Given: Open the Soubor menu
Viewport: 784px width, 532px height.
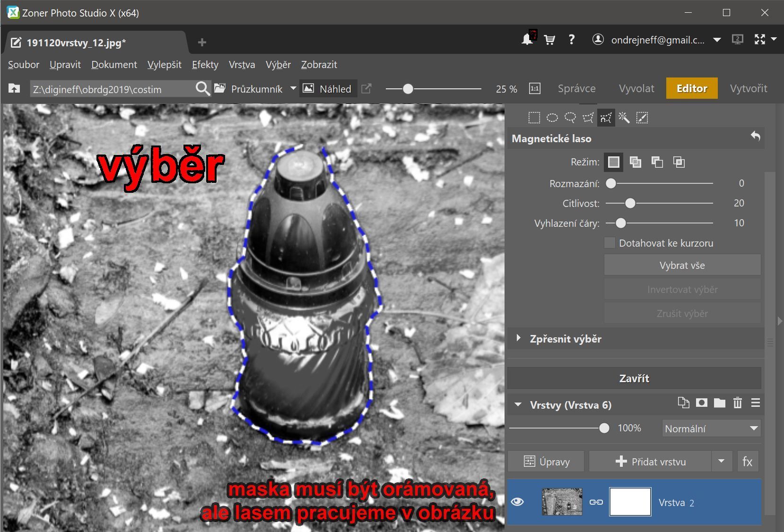Looking at the screenshot, I should point(24,65).
